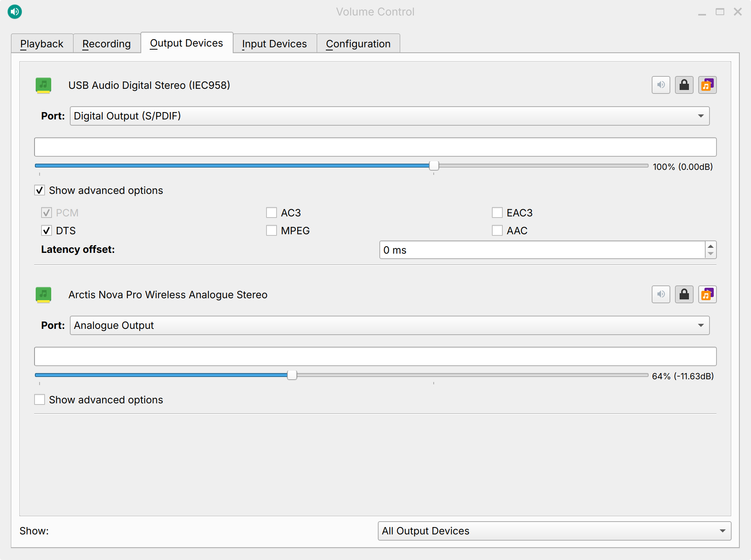Enable the AC3 format checkbox
Viewport: 751px width, 560px height.
click(272, 213)
